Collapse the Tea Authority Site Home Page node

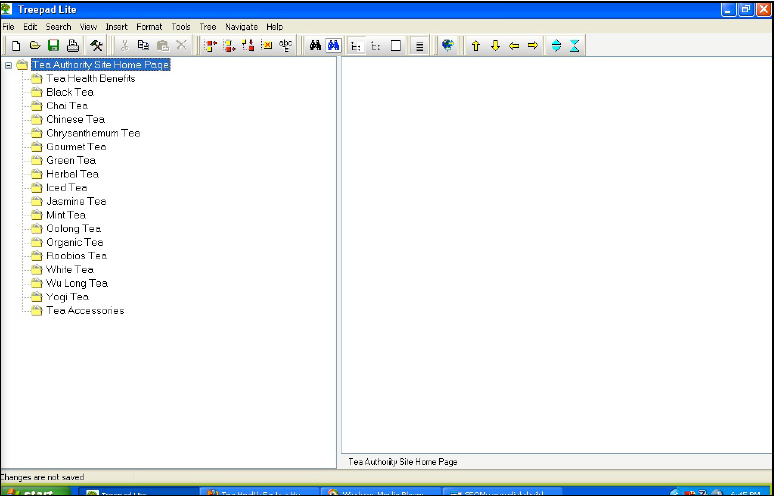point(8,65)
